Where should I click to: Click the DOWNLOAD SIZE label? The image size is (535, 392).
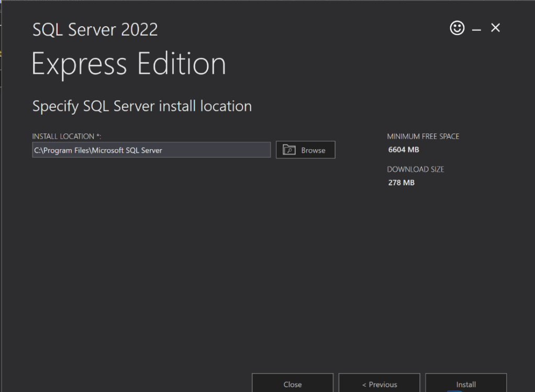(415, 170)
